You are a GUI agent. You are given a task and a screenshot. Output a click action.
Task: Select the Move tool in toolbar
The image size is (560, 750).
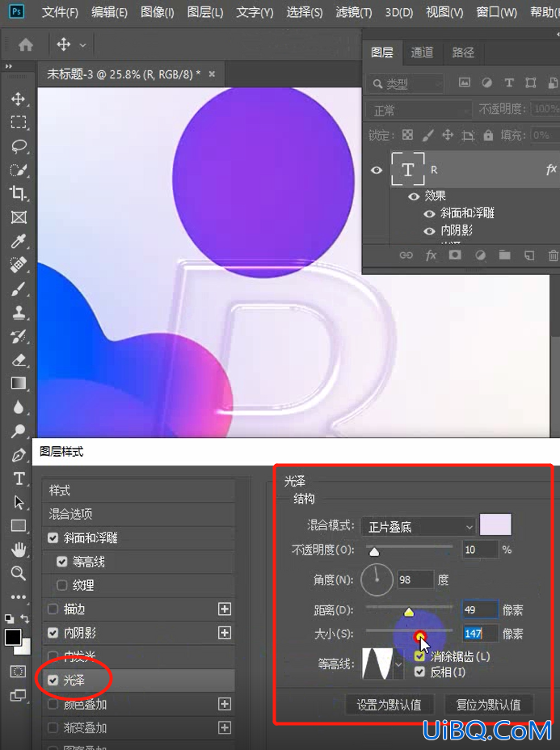click(18, 99)
